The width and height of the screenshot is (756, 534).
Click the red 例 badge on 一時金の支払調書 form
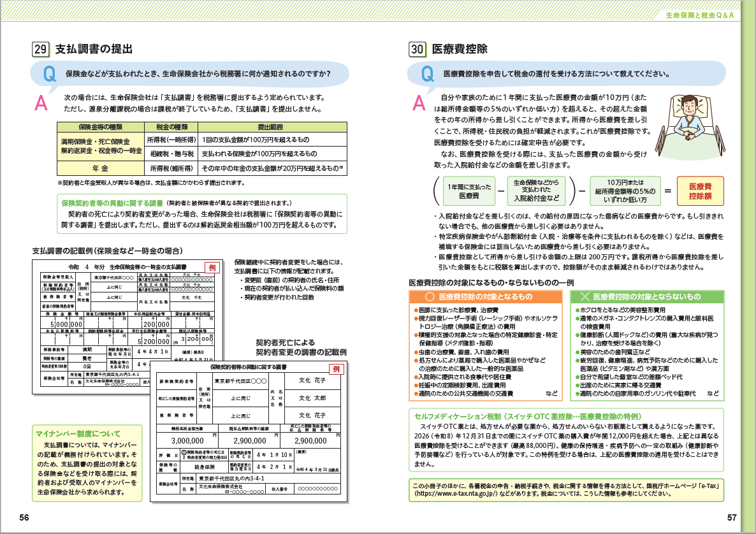pos(212,268)
